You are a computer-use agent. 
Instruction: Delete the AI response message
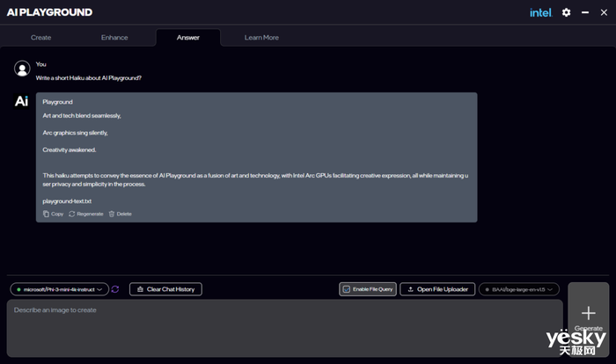coord(121,214)
